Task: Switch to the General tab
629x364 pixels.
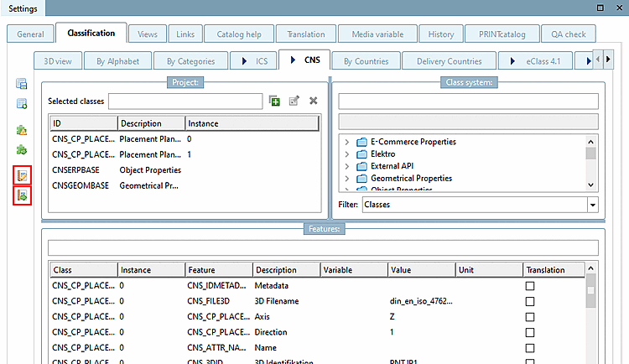Action: coord(30,34)
